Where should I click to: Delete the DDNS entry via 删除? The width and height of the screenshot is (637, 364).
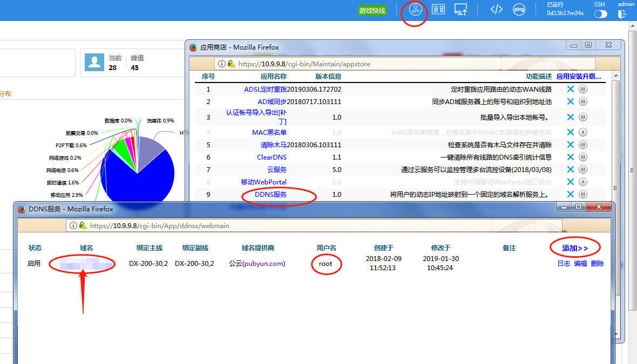597,264
